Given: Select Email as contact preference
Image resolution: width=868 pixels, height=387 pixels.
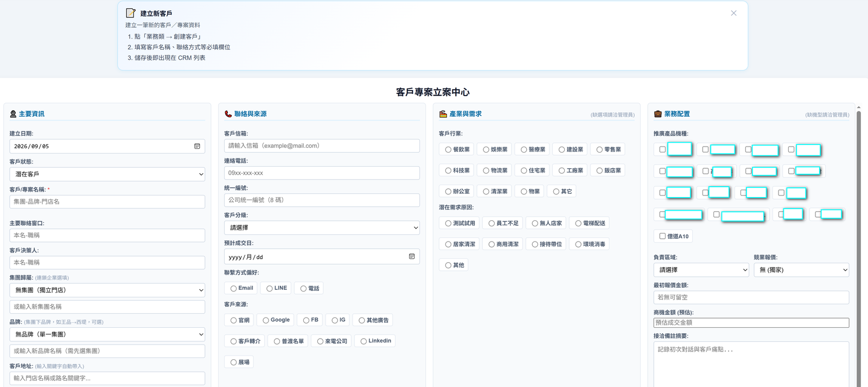Looking at the screenshot, I should coord(233,288).
